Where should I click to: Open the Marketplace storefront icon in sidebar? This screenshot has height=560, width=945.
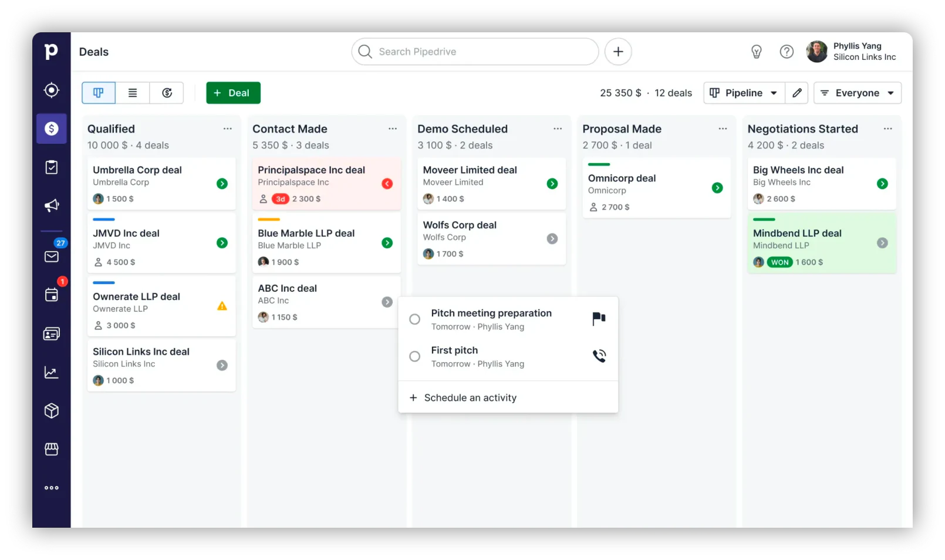click(52, 449)
